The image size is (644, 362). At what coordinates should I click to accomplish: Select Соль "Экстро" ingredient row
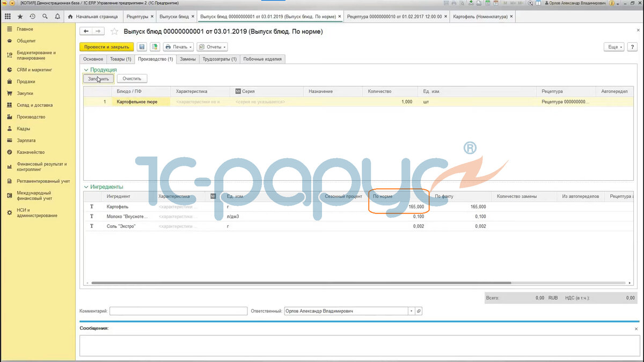(x=358, y=226)
